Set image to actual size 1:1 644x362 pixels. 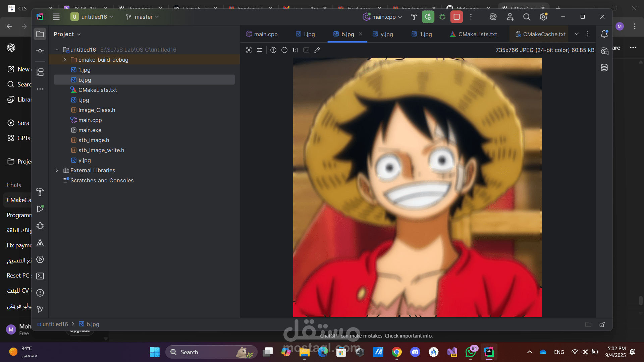pos(295,50)
